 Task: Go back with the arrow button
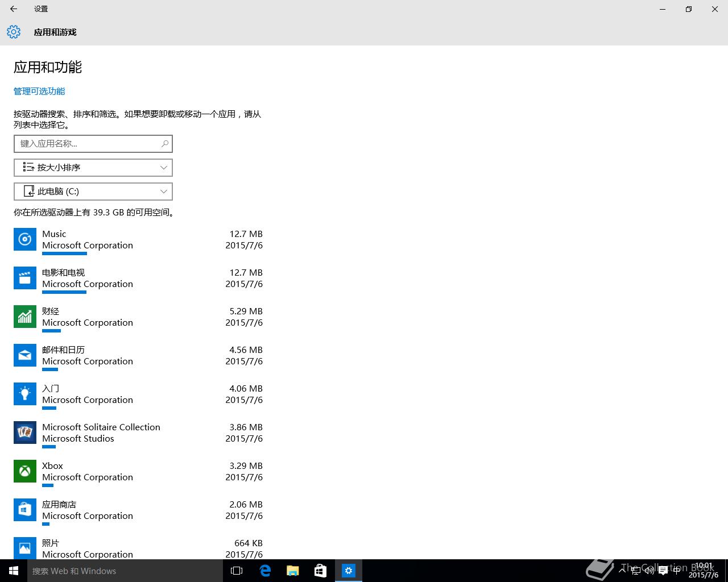(14, 9)
